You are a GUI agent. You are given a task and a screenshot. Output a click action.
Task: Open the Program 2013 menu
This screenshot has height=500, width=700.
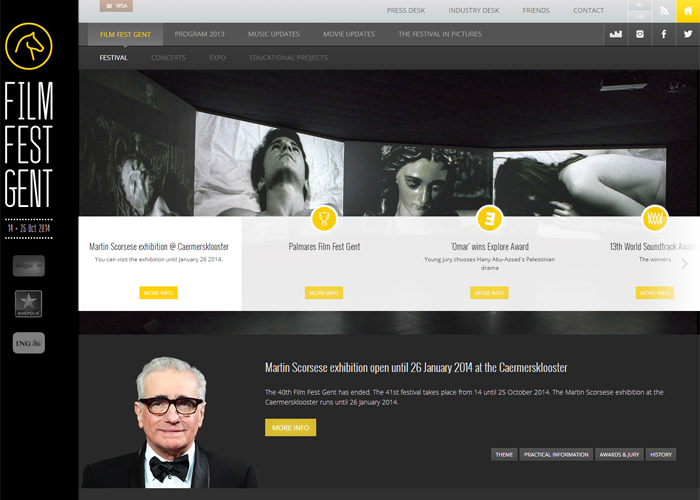point(200,34)
